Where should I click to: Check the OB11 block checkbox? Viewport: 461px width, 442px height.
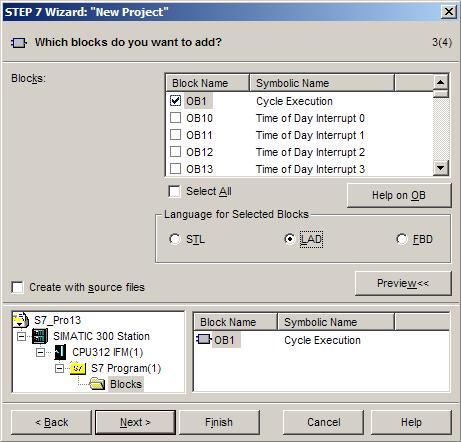(175, 135)
